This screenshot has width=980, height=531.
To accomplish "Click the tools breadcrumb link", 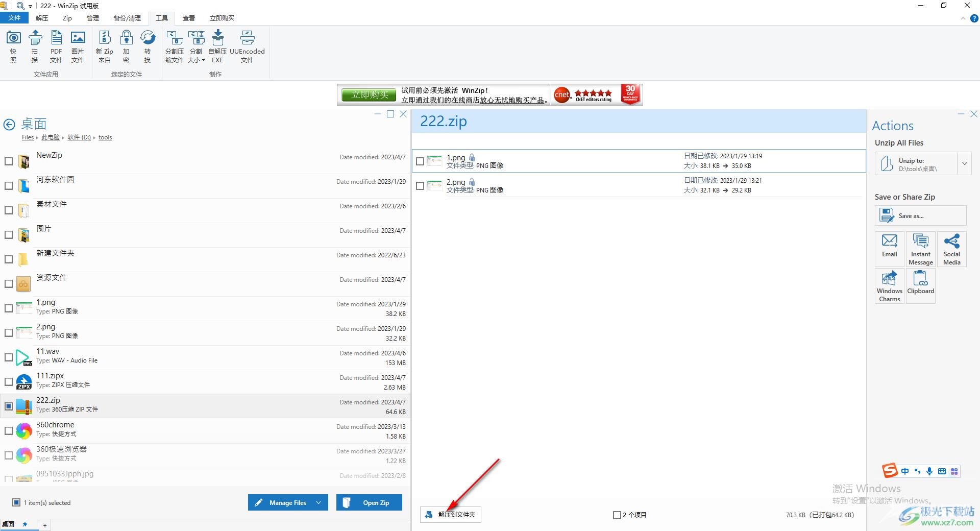I will (x=105, y=137).
